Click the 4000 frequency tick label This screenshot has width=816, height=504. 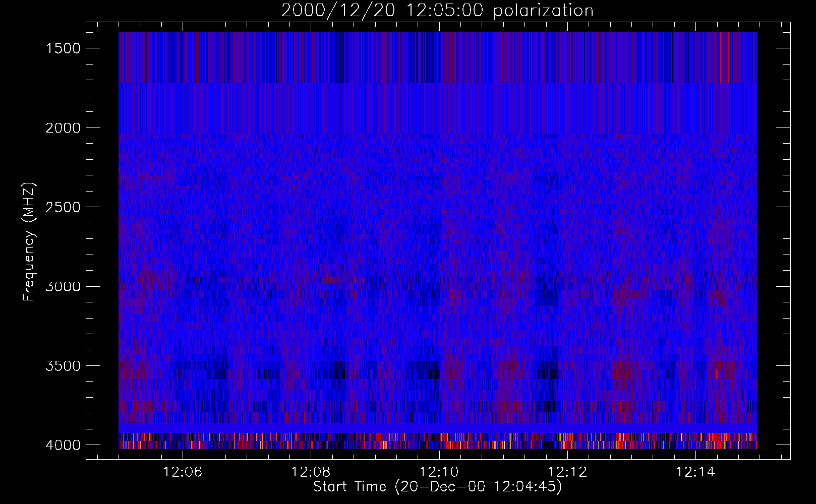[63, 445]
